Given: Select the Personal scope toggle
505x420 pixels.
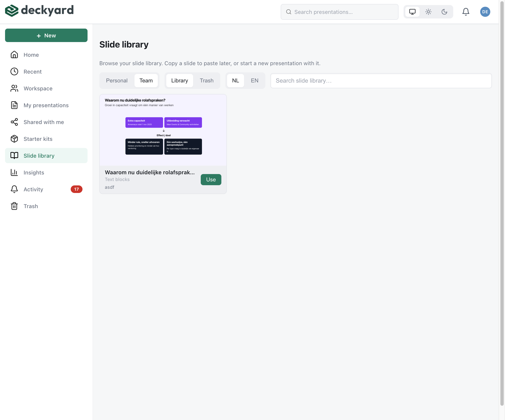Looking at the screenshot, I should click(117, 81).
